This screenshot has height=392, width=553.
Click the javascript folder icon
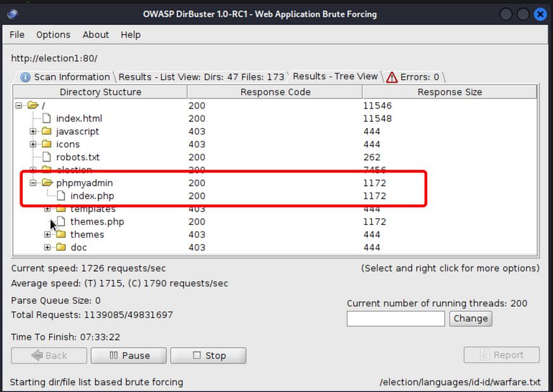click(47, 131)
